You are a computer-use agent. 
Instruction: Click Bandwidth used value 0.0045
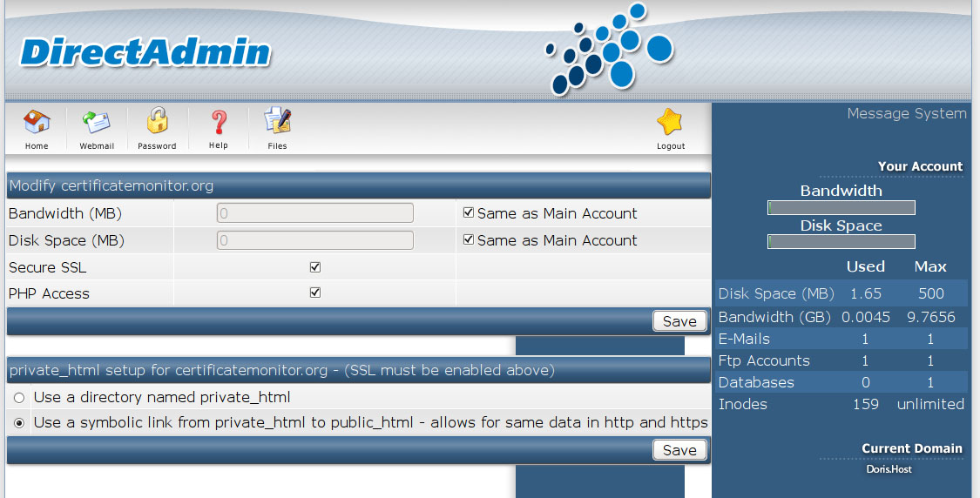(x=866, y=317)
